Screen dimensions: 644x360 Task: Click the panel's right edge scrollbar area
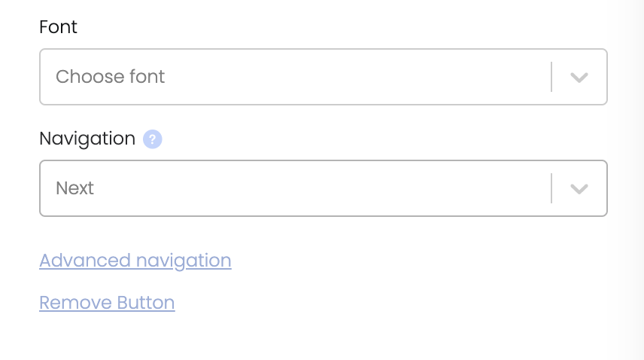pyautogui.click(x=634, y=180)
